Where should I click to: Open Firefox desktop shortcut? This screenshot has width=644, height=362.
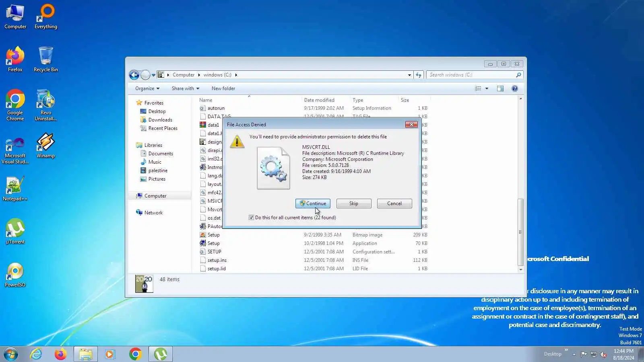point(15,60)
